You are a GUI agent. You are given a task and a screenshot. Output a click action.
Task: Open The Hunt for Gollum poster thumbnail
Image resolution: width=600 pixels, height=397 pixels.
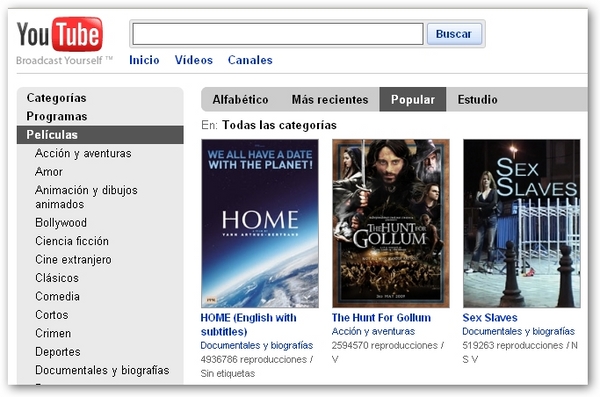(x=391, y=224)
